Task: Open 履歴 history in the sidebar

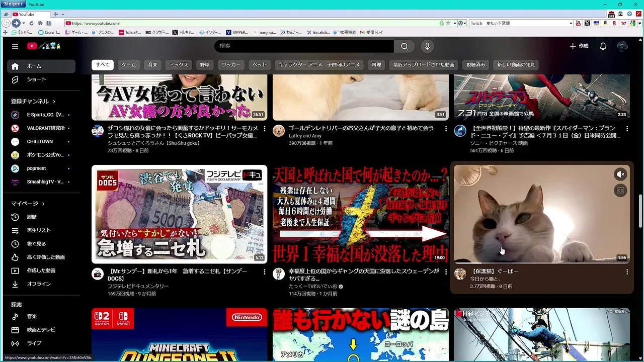Action: (x=41, y=217)
